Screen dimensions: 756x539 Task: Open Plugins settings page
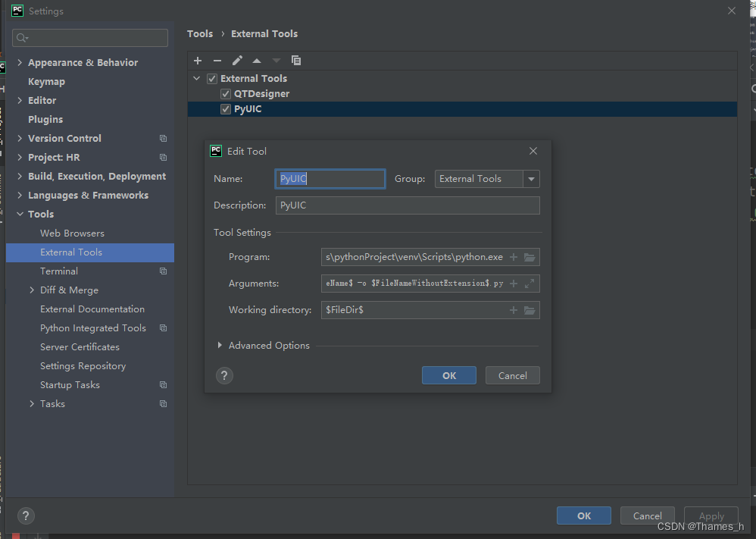(45, 119)
